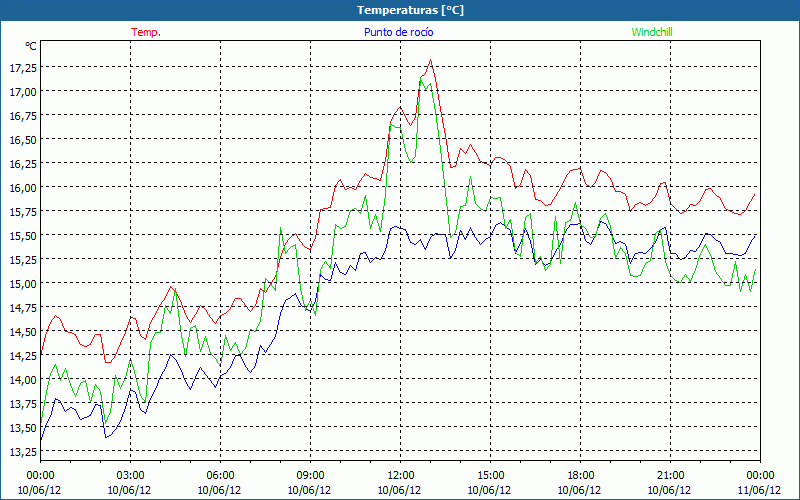The width and height of the screenshot is (800, 500).
Task: Click the 14,75 y-axis value
Action: 23,308
